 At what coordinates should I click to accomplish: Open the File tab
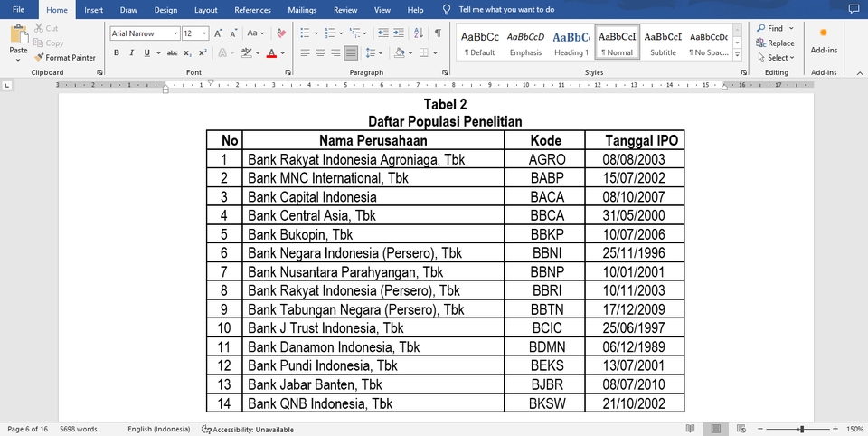click(18, 9)
